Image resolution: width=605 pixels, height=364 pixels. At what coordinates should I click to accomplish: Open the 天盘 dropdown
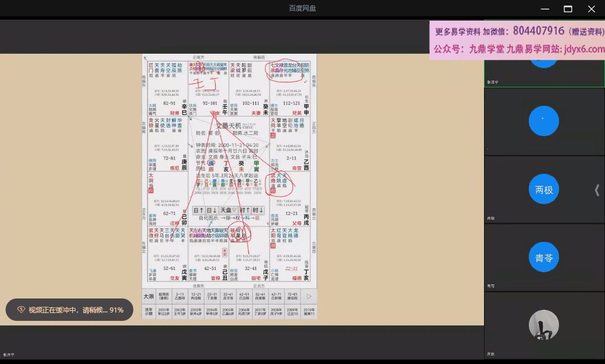[229, 210]
